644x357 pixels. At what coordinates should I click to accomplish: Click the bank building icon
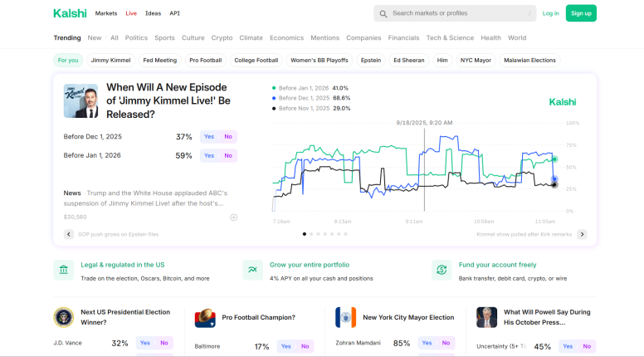pos(64,270)
